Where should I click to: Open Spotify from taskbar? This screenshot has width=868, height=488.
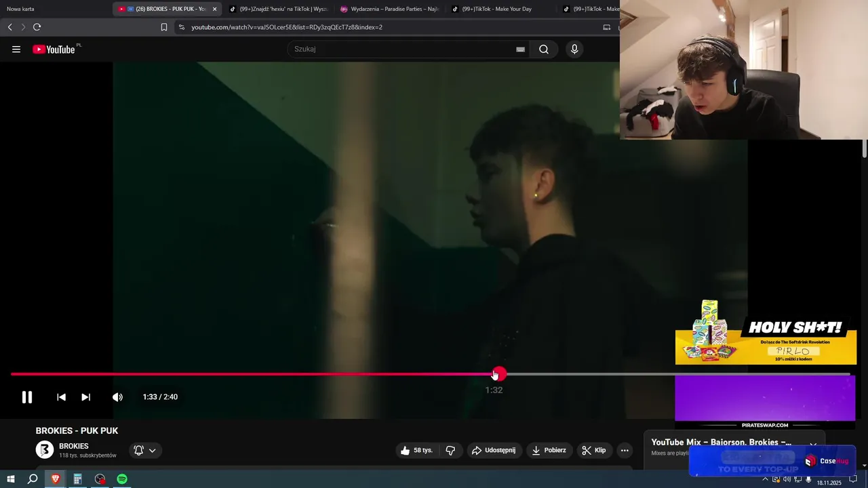tap(122, 479)
